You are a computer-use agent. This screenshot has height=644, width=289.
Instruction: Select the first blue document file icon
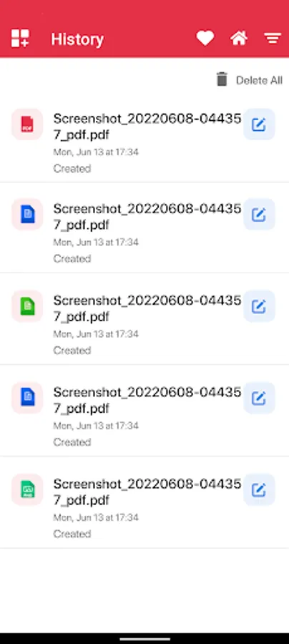tap(27, 215)
